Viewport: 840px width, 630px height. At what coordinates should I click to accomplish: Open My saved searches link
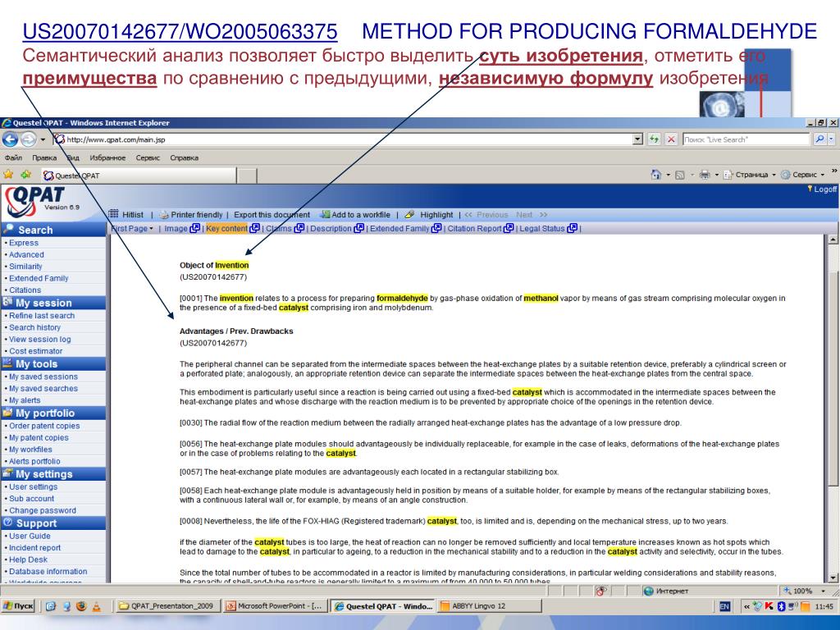[x=43, y=388]
